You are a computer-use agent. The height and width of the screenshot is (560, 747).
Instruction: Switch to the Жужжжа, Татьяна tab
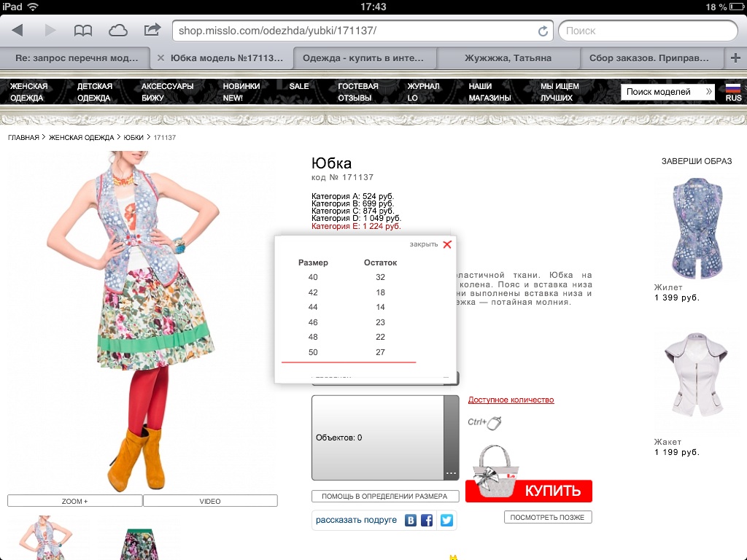(x=508, y=58)
